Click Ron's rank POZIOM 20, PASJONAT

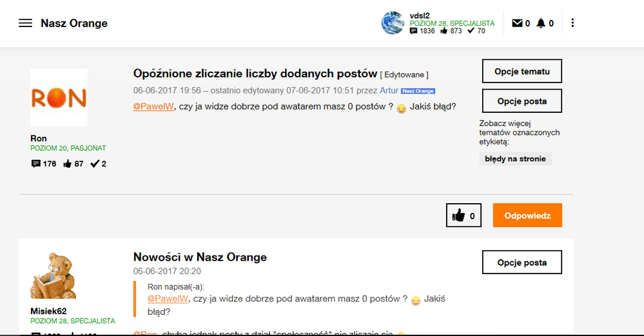click(x=68, y=148)
